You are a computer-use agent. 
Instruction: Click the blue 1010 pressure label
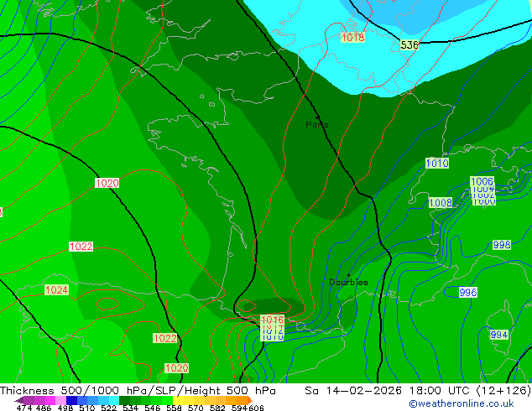[437, 163]
